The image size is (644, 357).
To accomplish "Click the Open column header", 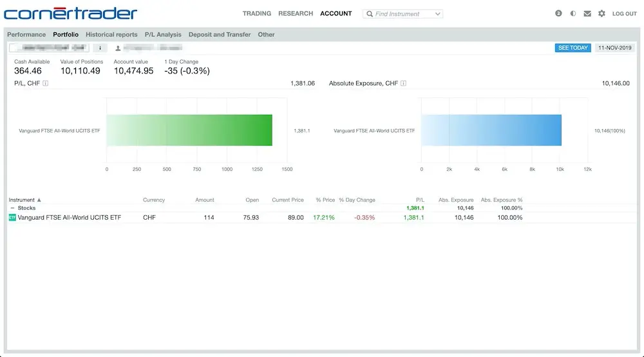I will 252,200.
